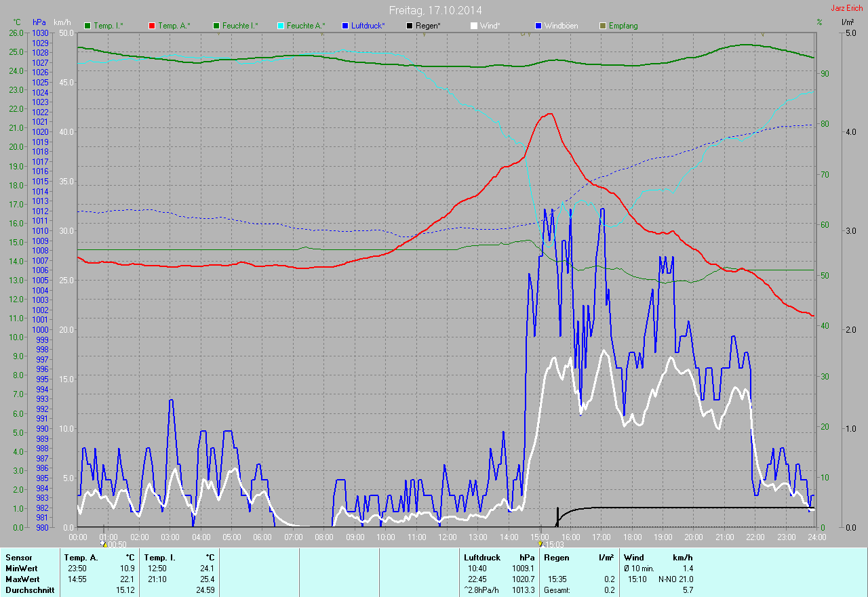Click the Ø 10 min. wind label
The height and width of the screenshot is (597, 868).
pos(639,568)
